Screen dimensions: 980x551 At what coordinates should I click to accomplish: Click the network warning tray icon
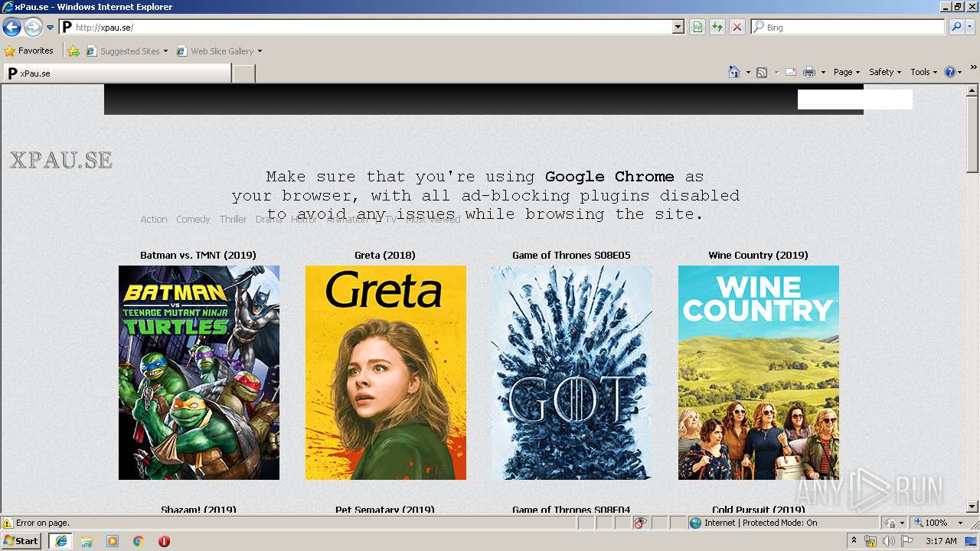(871, 541)
